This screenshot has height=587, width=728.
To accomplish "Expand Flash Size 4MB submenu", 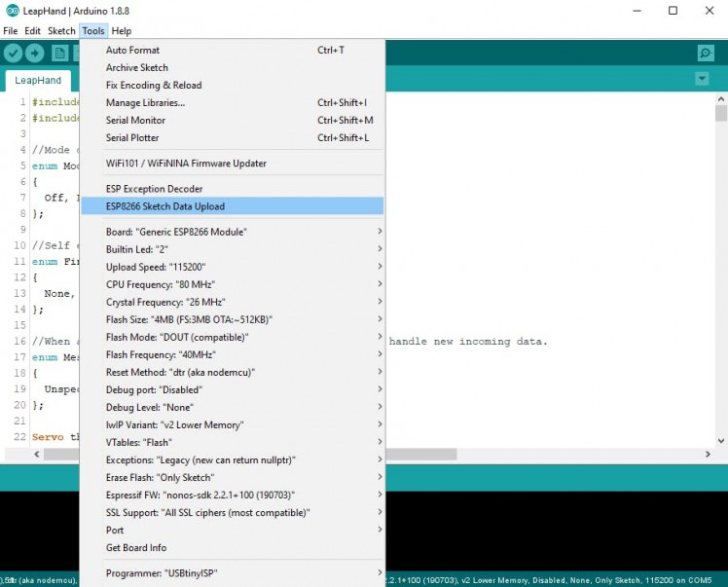I will [233, 320].
